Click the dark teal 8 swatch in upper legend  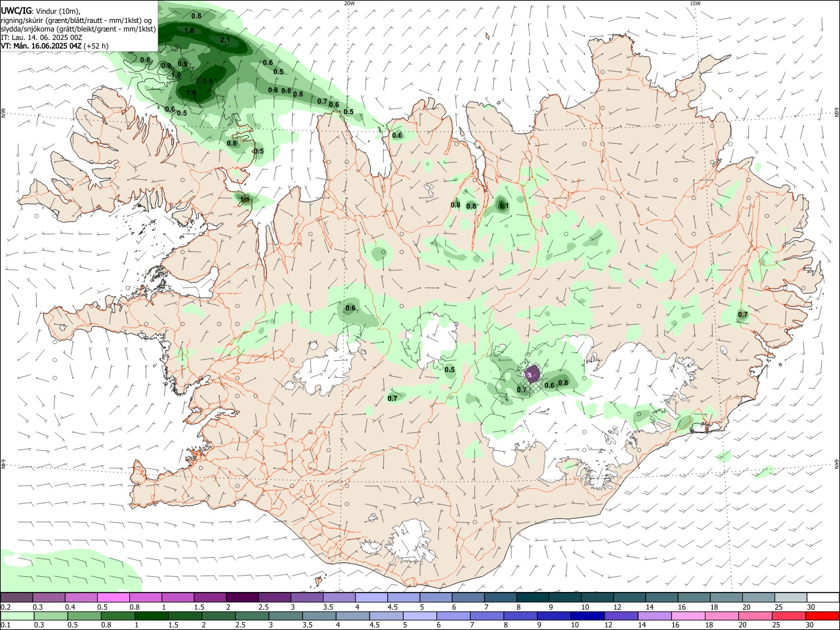[532, 597]
